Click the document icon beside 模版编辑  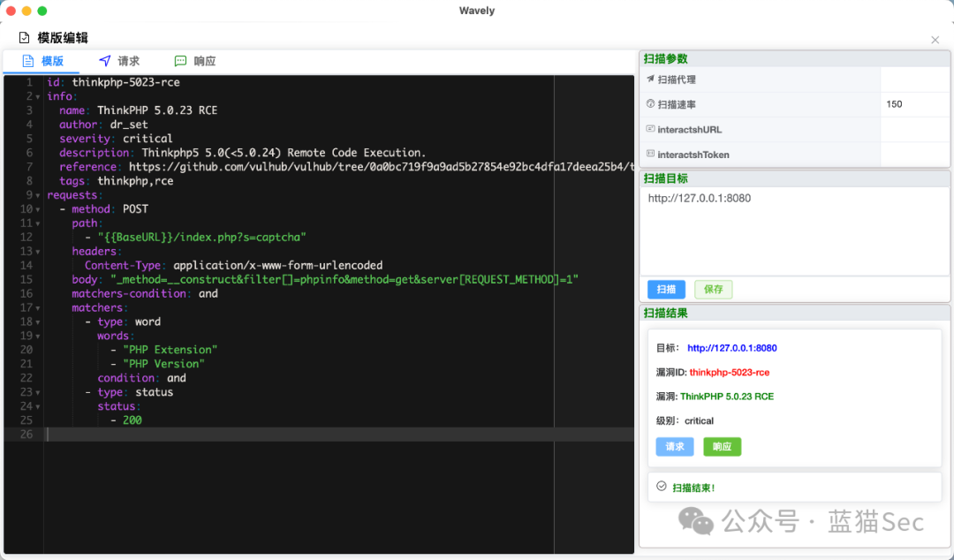[24, 38]
